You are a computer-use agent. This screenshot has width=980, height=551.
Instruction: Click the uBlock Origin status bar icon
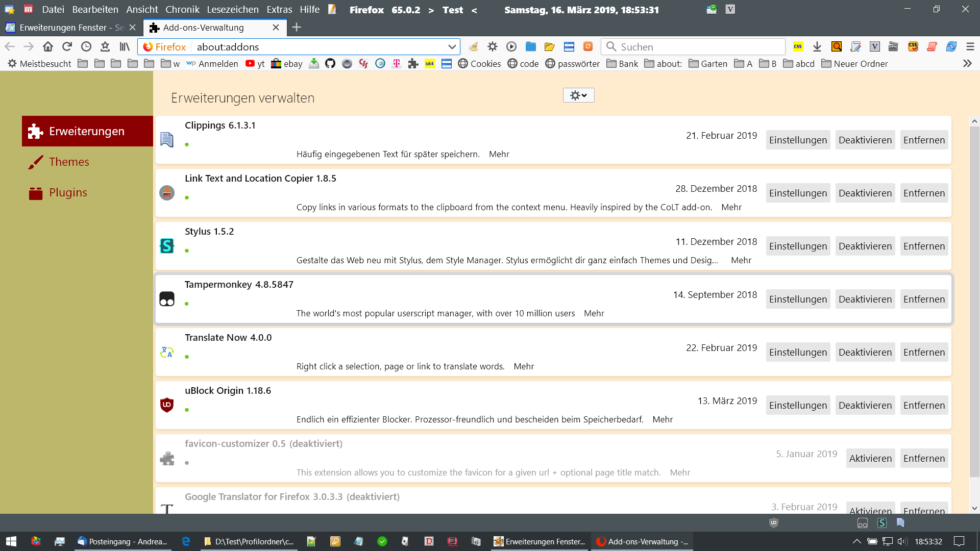point(774,523)
